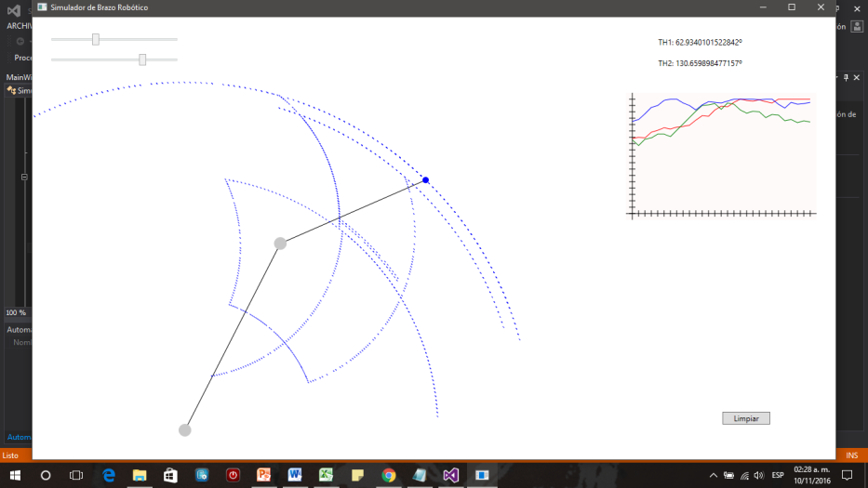Close the Simulador de Brazo Robótico window

tap(821, 7)
